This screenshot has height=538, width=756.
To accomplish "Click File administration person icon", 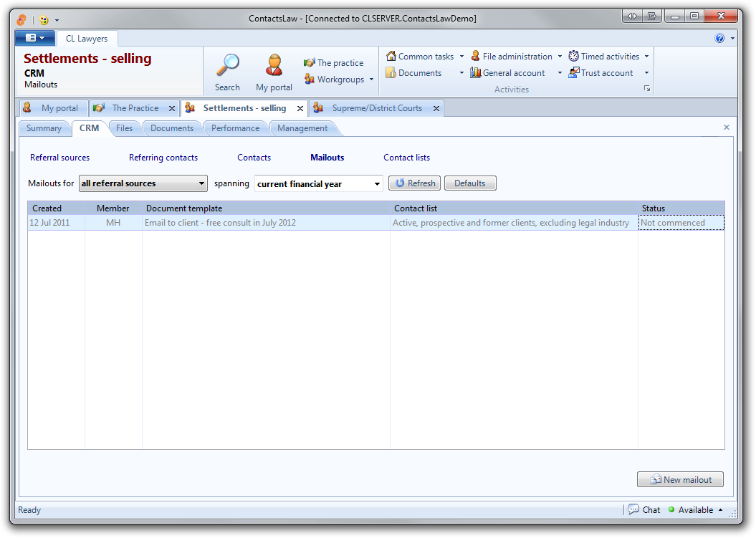I will [x=475, y=56].
